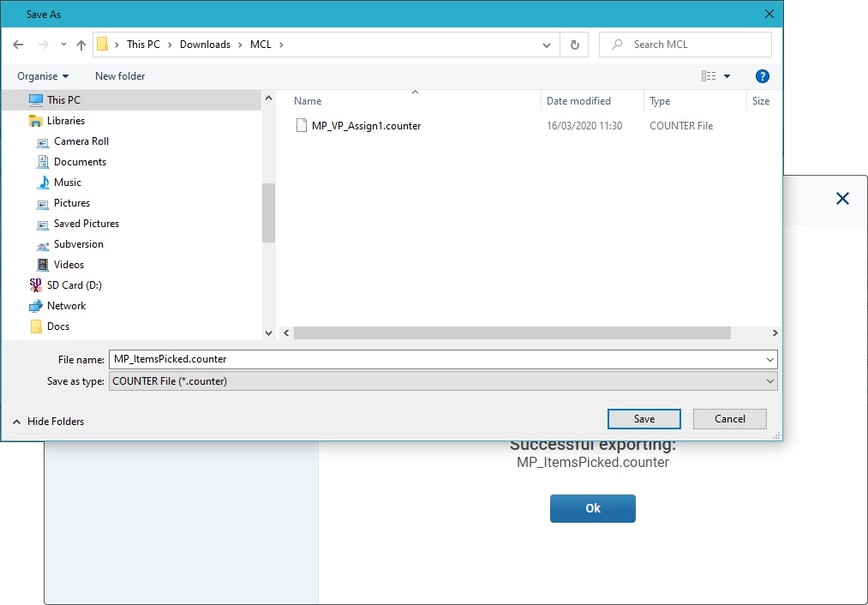Click file list horizontal scroll left arrow

[x=286, y=332]
